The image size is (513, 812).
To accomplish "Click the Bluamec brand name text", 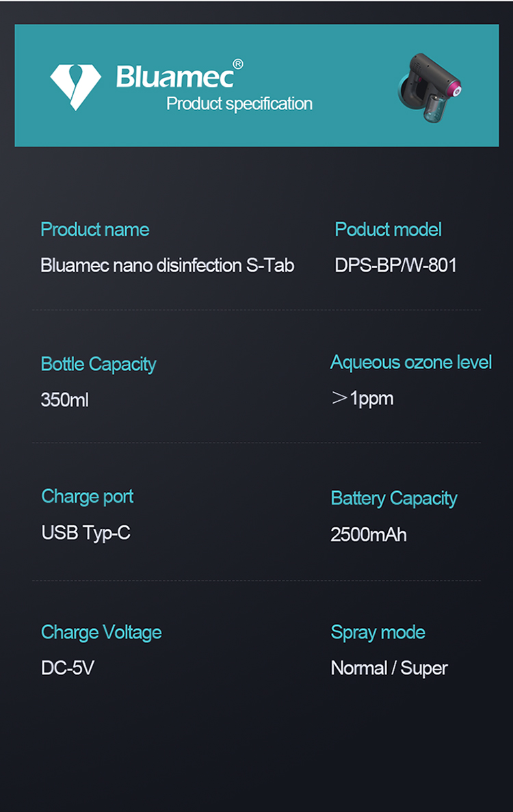I will point(175,77).
